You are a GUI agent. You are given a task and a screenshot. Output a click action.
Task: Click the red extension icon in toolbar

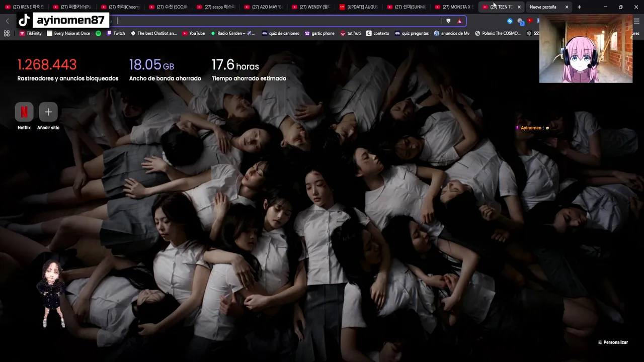530,21
